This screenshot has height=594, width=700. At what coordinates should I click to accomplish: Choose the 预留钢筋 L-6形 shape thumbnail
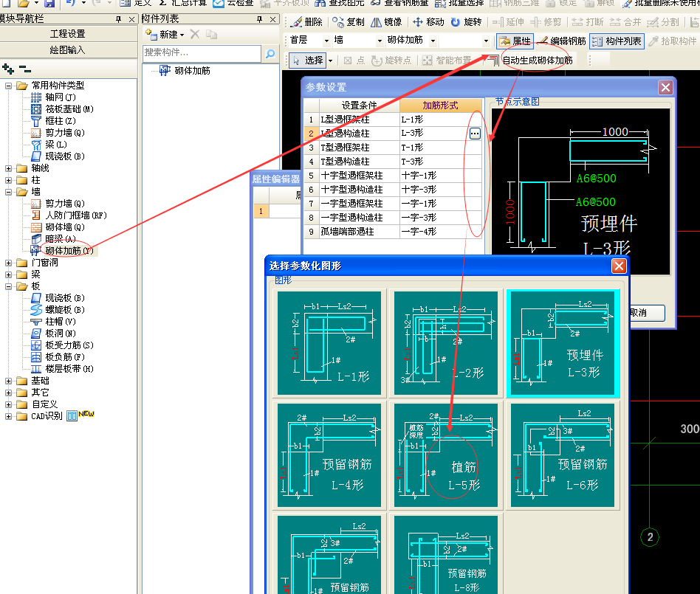[563, 455]
